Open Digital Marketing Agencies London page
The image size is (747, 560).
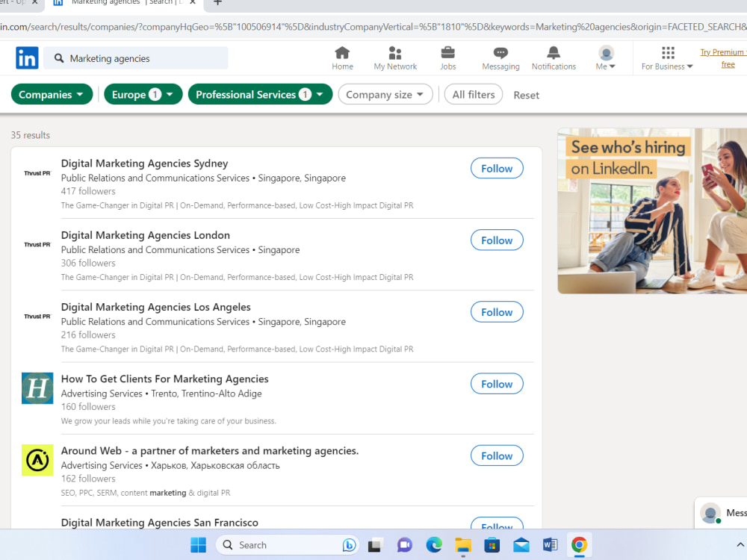coord(146,235)
